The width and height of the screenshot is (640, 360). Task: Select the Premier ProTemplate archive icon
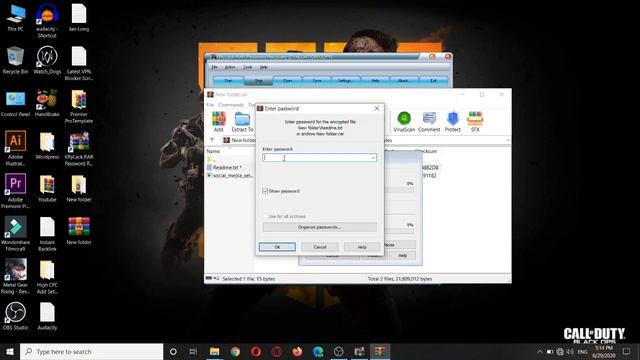[79, 106]
